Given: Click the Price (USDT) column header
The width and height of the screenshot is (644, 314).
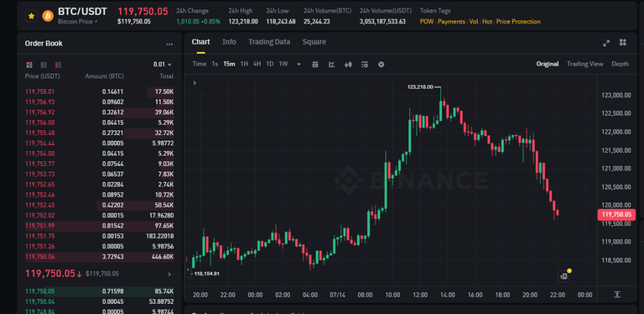Looking at the screenshot, I should click(42, 76).
